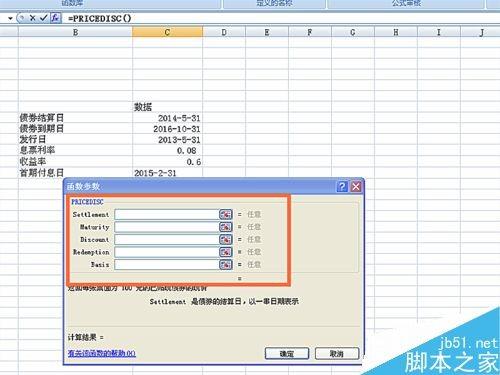This screenshot has height=375, width=500.
Task: Select column F header
Action: click(310, 32)
